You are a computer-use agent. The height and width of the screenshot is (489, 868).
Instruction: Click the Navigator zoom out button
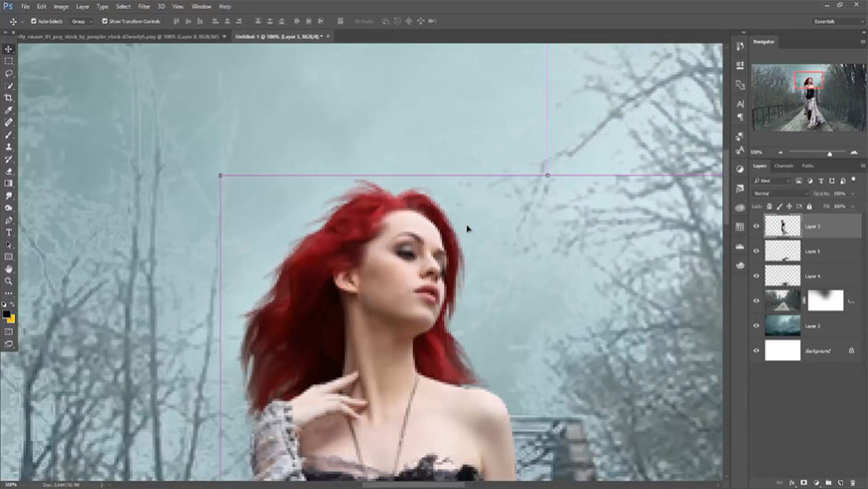click(x=780, y=153)
